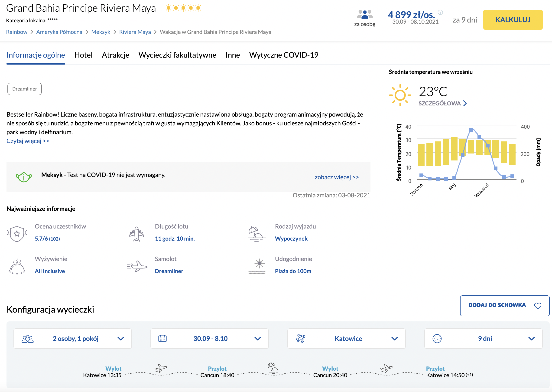552x392 pixels.
Task: Click the participant rating shield icon
Action: point(17,233)
